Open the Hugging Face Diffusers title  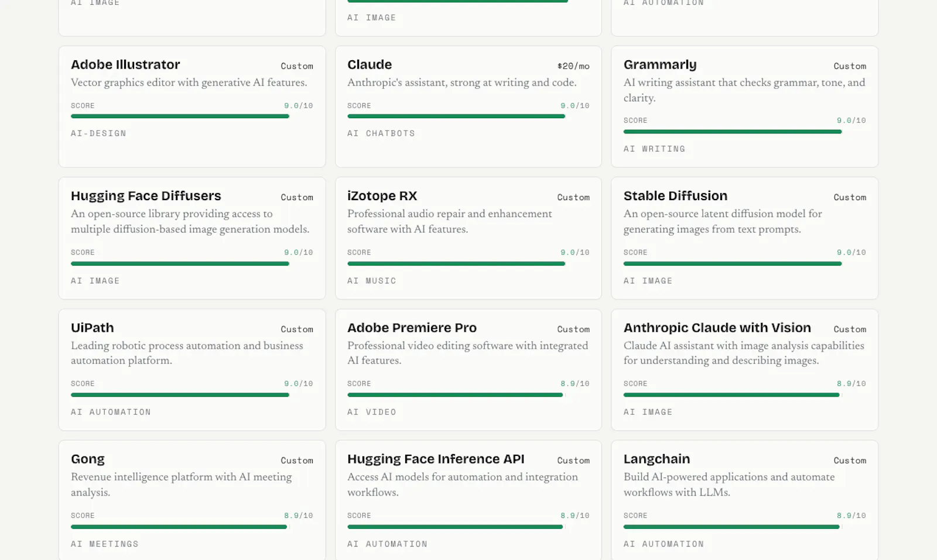click(146, 195)
